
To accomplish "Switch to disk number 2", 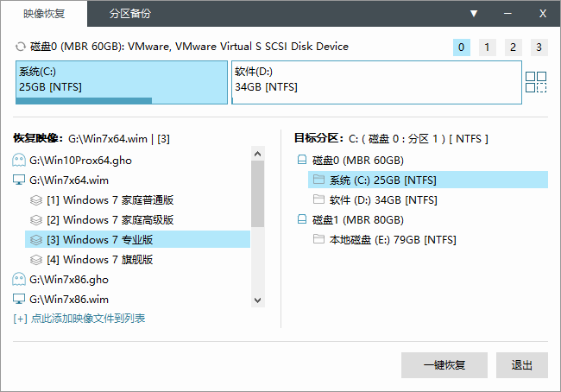I will (513, 47).
